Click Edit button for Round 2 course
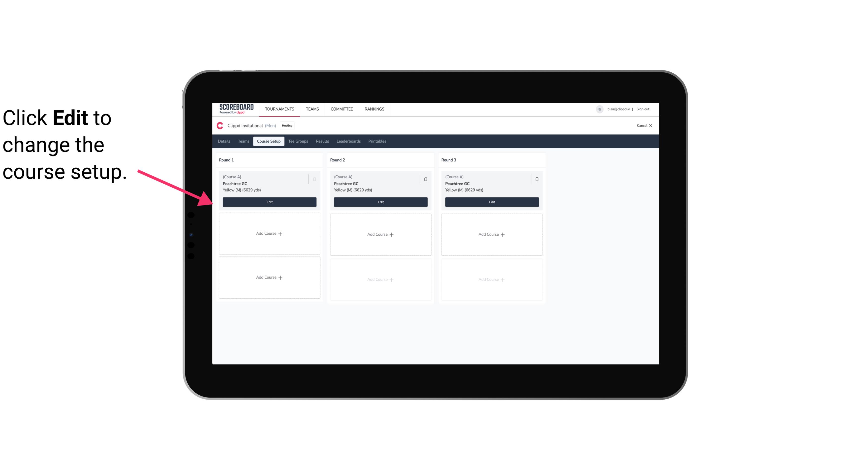This screenshot has height=467, width=868. [380, 201]
